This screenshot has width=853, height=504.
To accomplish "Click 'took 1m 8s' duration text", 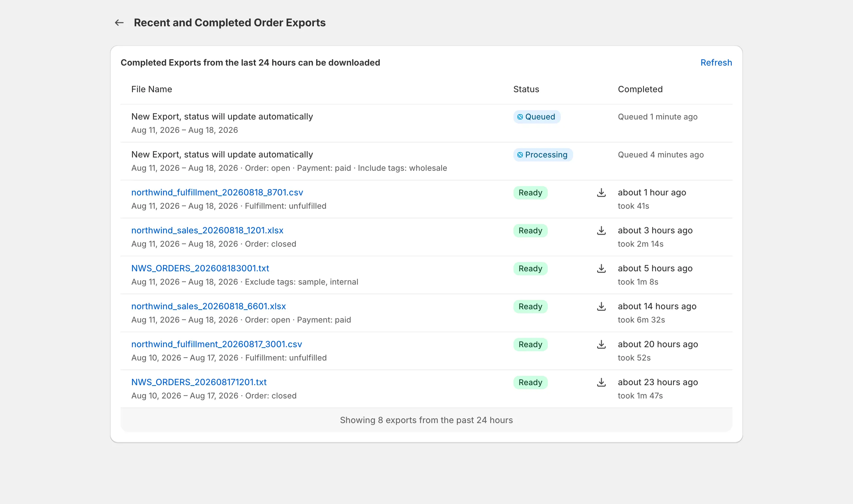I will (x=638, y=282).
